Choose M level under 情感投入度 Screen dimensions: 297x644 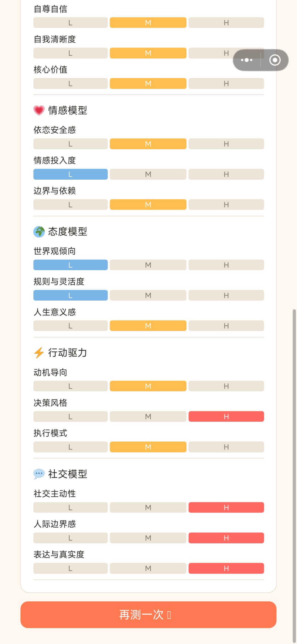click(148, 174)
